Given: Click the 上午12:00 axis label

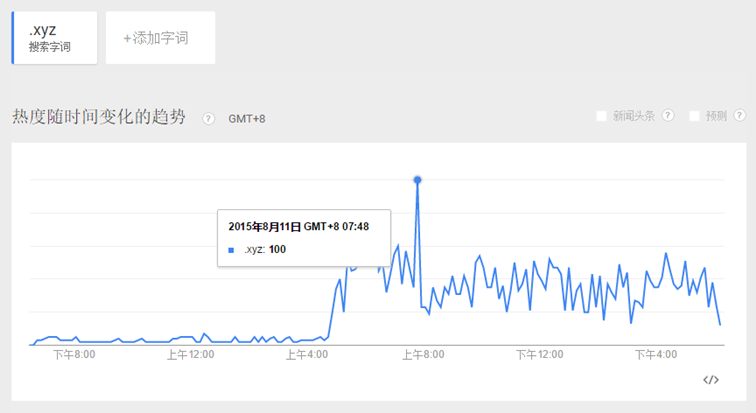Looking at the screenshot, I should click(x=191, y=354).
